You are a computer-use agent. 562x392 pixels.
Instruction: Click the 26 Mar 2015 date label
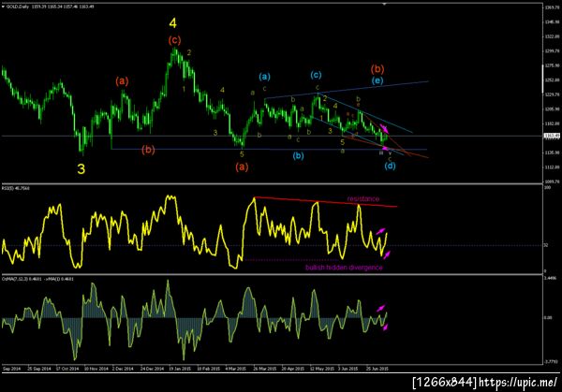[264, 369]
